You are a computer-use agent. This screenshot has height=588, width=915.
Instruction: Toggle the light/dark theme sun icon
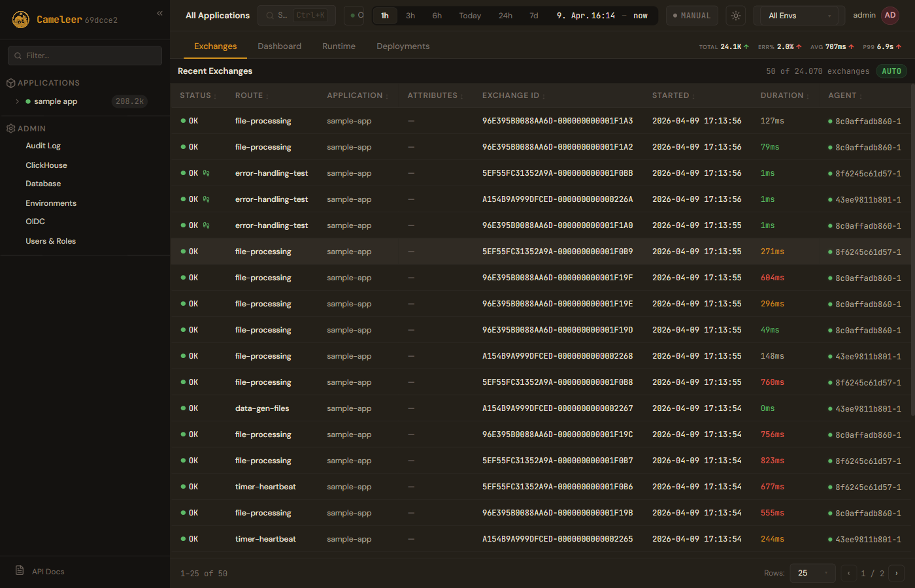click(736, 16)
